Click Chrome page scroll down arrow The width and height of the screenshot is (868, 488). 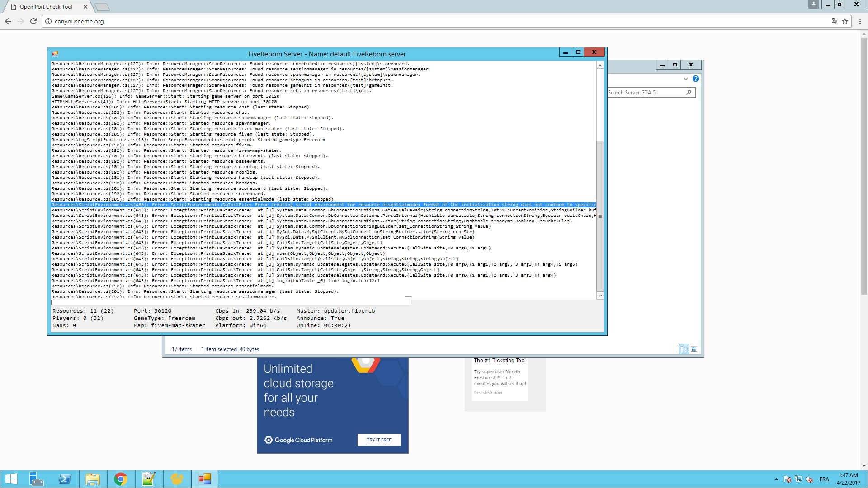(x=864, y=466)
